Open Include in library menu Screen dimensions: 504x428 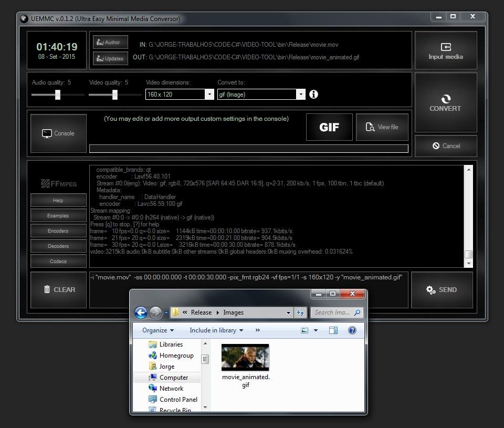click(216, 330)
